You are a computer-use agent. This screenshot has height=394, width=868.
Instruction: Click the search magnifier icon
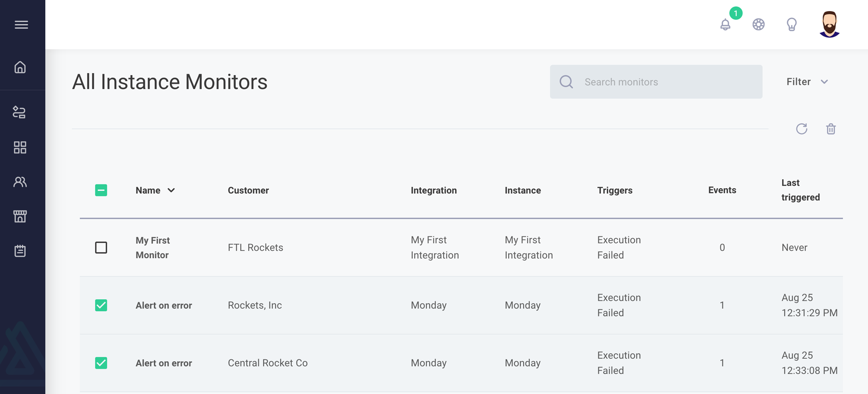point(566,82)
